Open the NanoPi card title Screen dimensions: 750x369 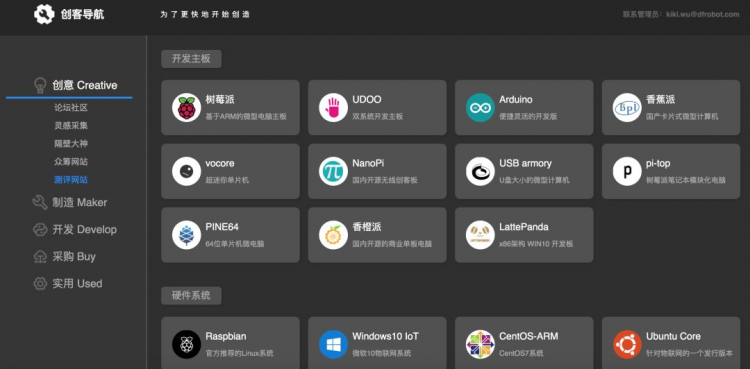(x=368, y=163)
